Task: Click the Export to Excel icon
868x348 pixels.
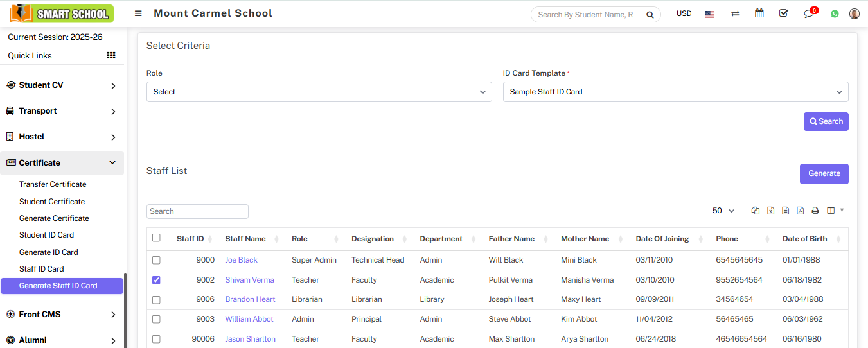Action: 770,211
